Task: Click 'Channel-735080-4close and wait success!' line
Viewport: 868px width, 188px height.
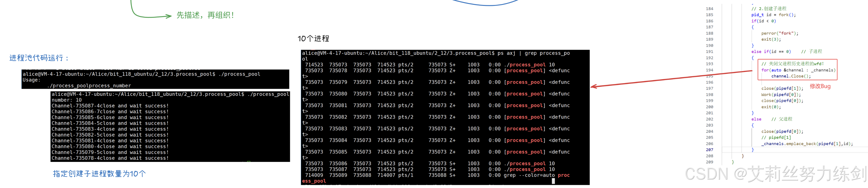Action: coord(110,146)
